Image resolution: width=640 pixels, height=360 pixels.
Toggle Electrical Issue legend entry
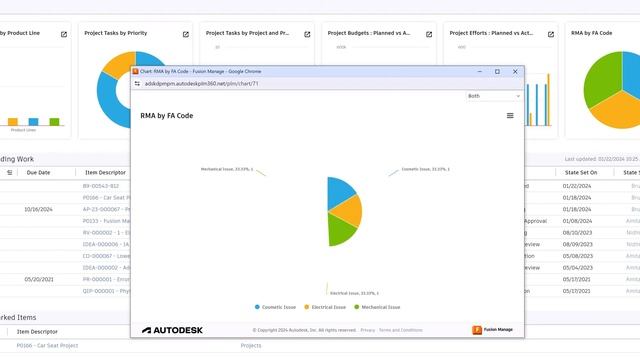pos(325,307)
